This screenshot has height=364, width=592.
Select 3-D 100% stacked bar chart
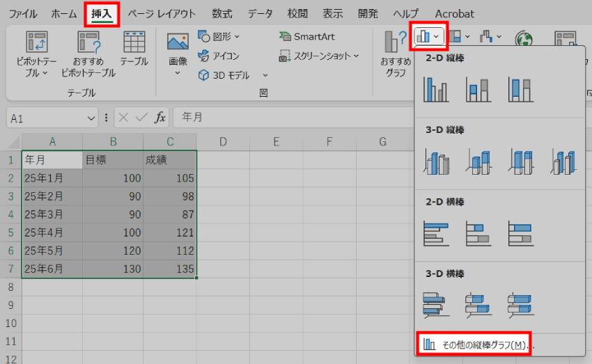pyautogui.click(x=521, y=305)
